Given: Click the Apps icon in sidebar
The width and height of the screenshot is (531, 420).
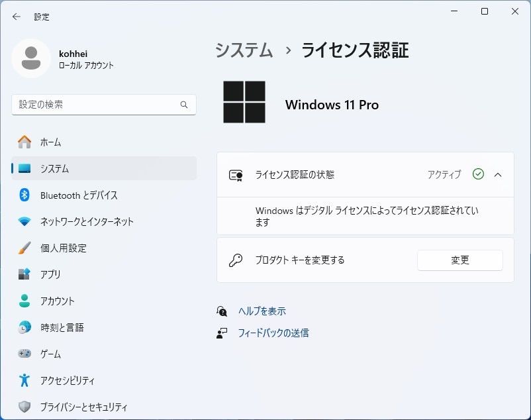Looking at the screenshot, I should pos(24,274).
